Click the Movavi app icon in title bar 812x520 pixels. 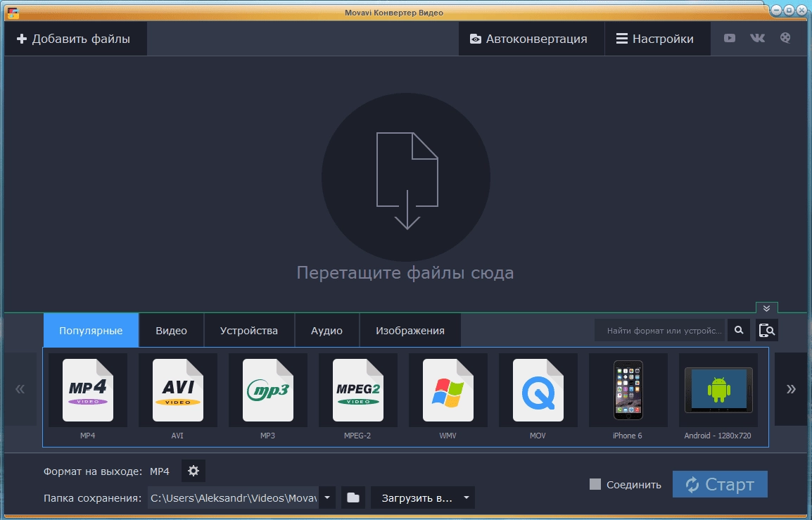click(x=13, y=13)
